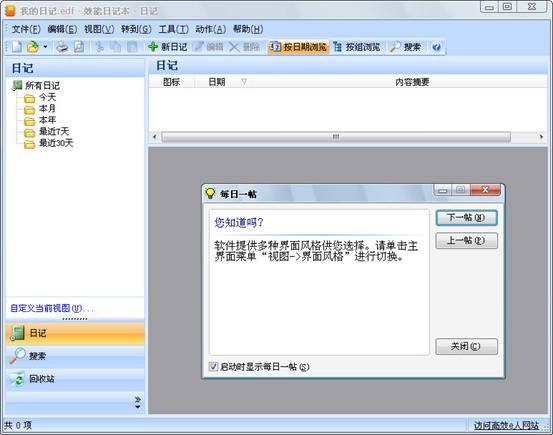
Task: Click 新日记 new diary button
Action: coord(168,47)
